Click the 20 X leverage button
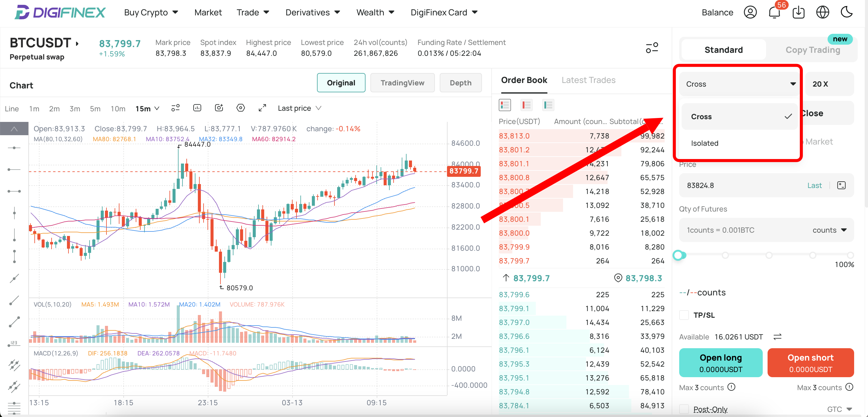Screen dimensions: 868x417 [x=830, y=84]
